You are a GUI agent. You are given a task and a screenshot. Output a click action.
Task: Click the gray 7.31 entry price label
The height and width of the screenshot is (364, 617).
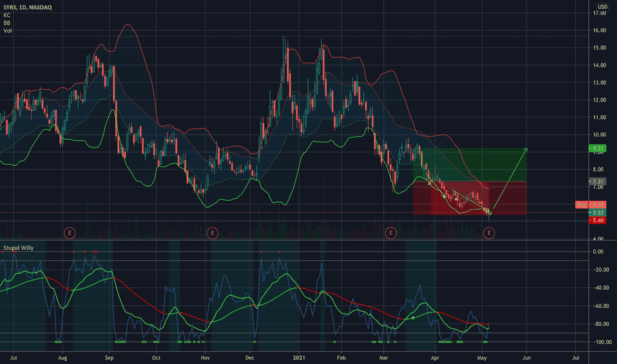(597, 181)
